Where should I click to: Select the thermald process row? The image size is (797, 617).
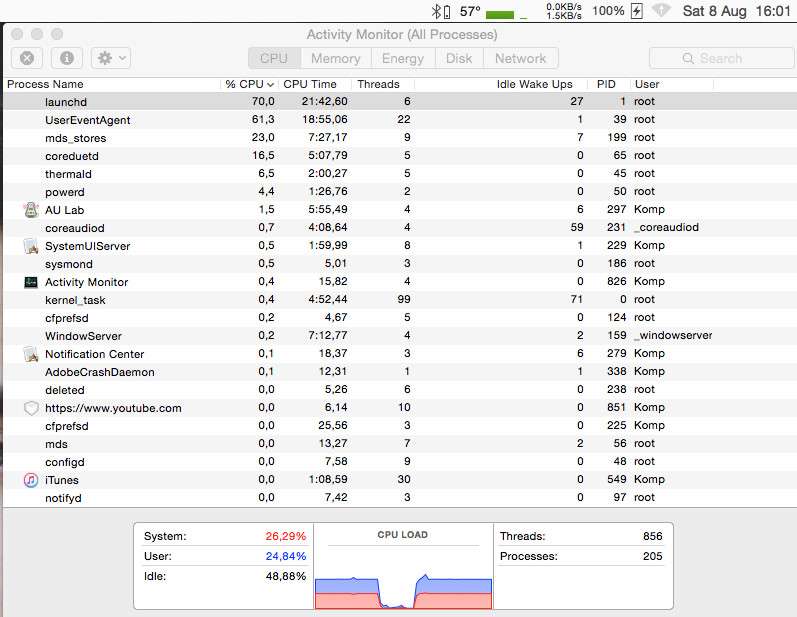400,174
